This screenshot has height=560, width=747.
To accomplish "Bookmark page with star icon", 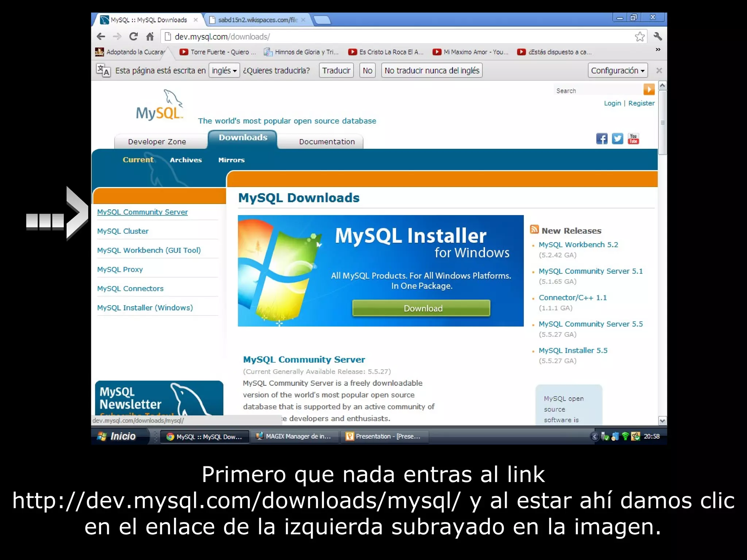I will [x=639, y=36].
